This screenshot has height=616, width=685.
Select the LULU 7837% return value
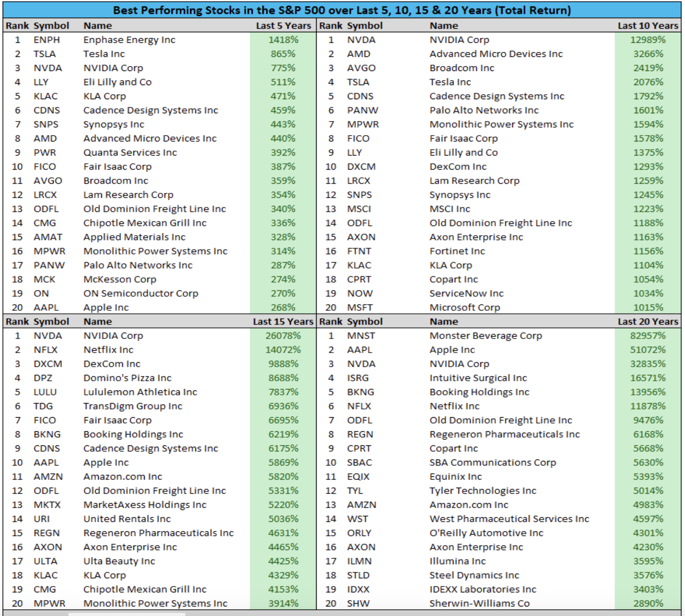tap(283, 392)
